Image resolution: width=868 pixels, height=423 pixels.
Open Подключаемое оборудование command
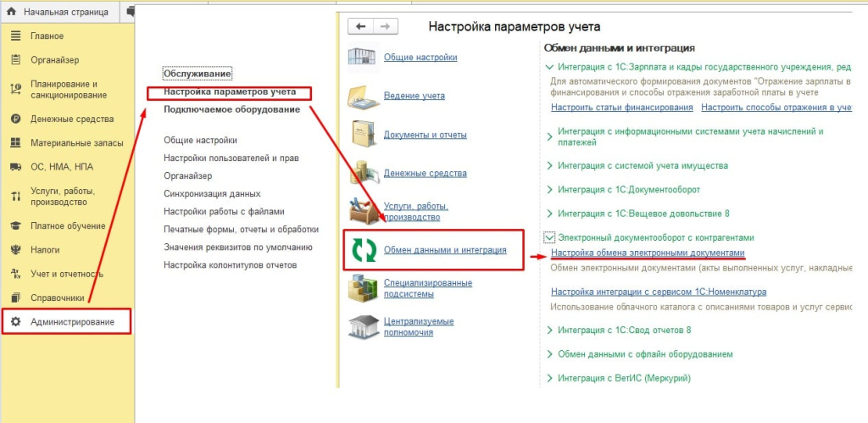point(232,109)
